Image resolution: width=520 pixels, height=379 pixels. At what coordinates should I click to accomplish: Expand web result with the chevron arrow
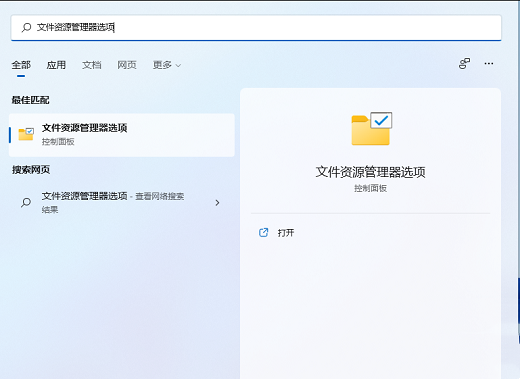(217, 202)
